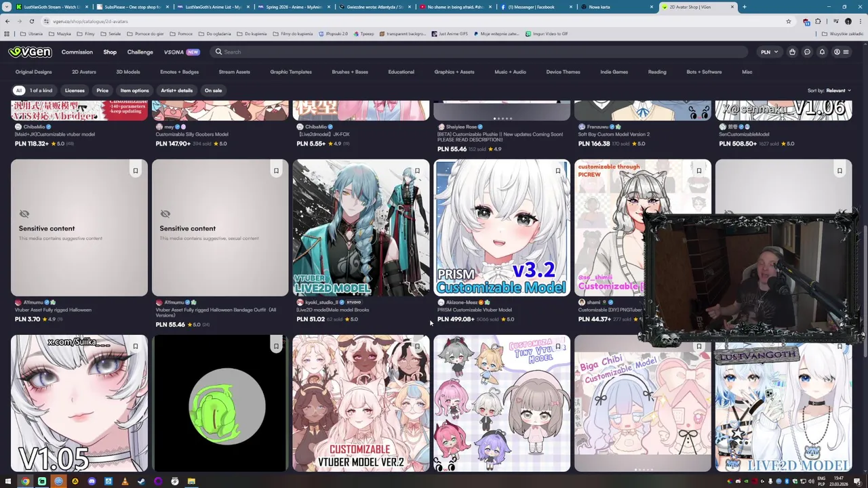Open the Chrome apps grid icon in bookmarks bar
This screenshot has height=488, width=868.
coord(7,34)
